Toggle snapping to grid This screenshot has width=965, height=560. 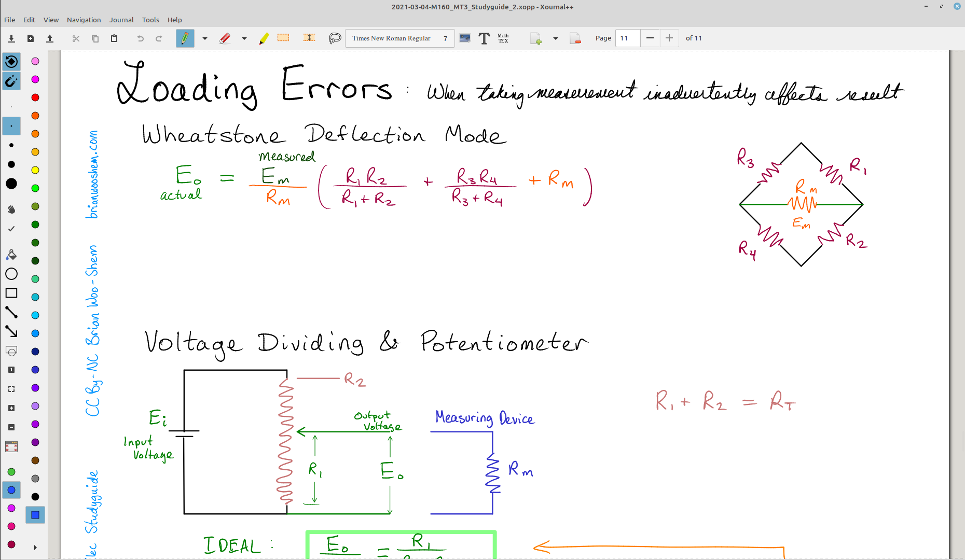[11, 81]
